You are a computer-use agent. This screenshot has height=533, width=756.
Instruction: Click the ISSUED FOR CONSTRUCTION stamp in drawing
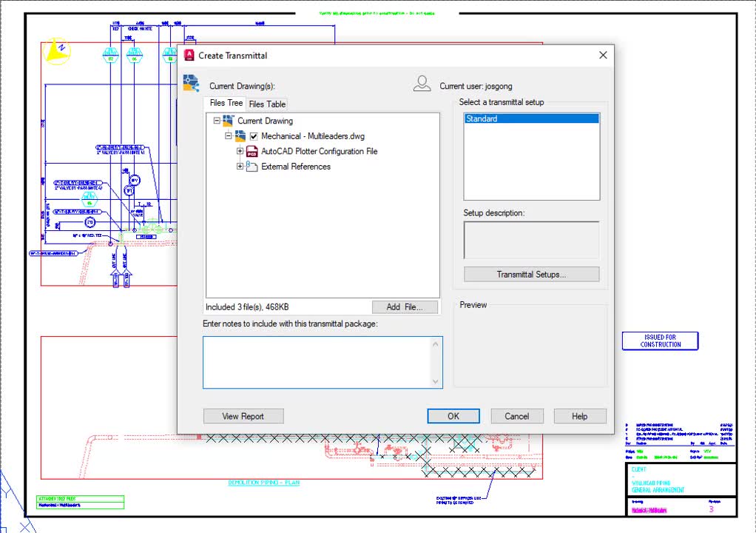click(x=660, y=341)
